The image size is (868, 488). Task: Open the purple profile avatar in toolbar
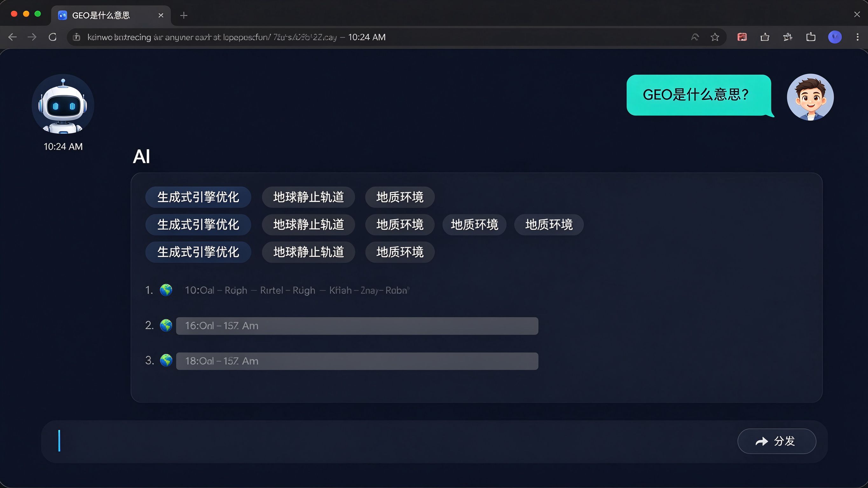835,37
